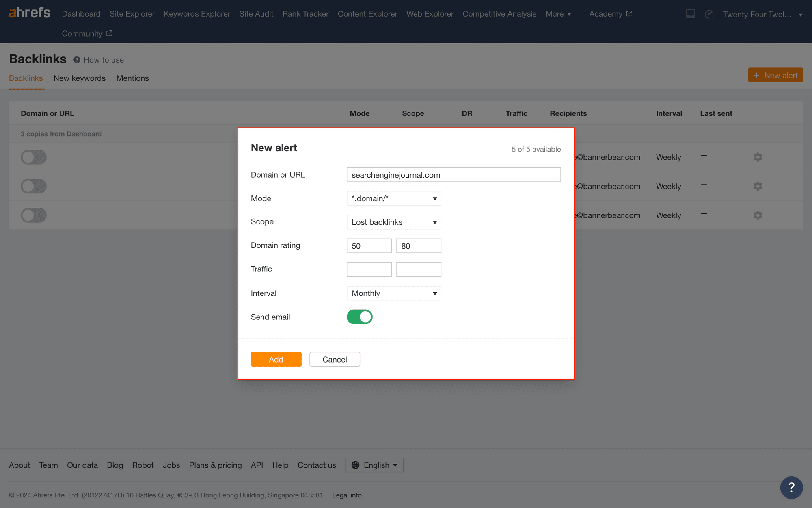Turn off the Send email switch
The height and width of the screenshot is (508, 812).
pos(359,317)
